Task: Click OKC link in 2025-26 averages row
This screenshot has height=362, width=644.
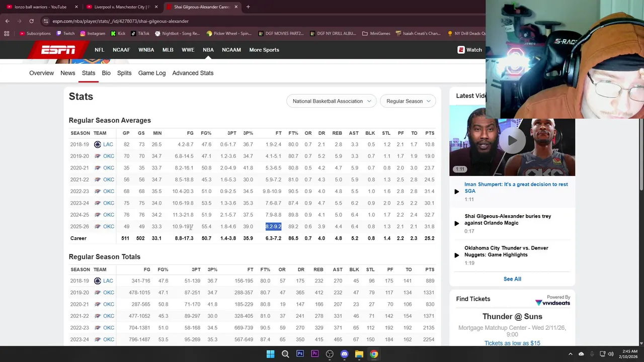Action: (109, 226)
